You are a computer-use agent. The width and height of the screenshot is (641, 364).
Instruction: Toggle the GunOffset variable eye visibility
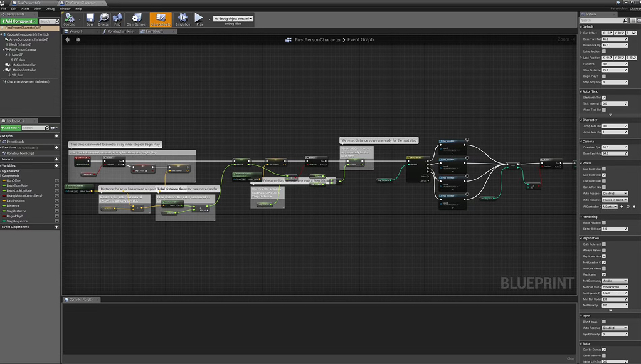[57, 180]
